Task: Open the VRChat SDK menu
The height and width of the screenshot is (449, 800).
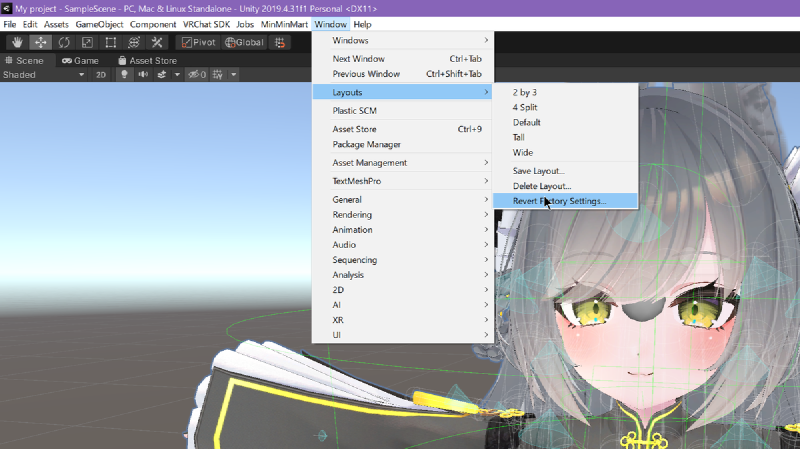Action: (207, 24)
